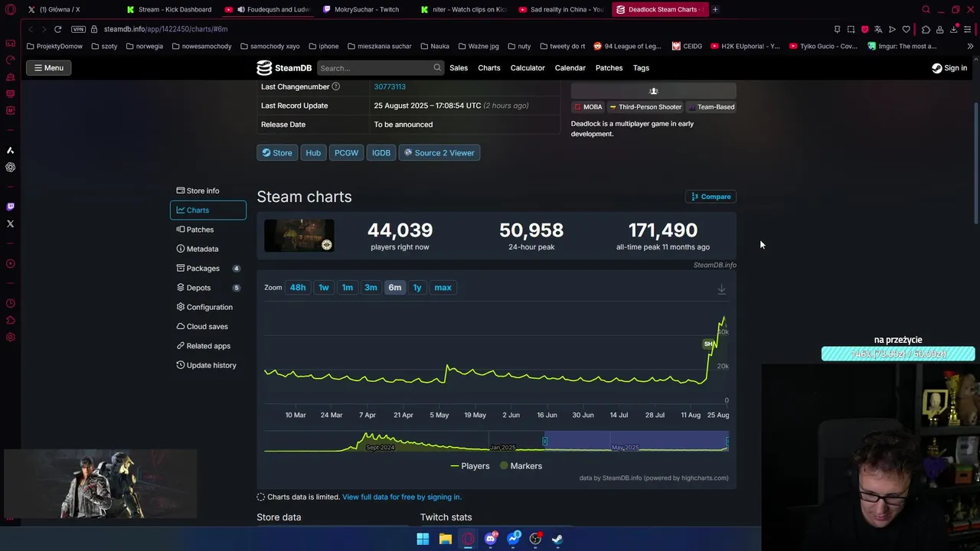The width and height of the screenshot is (980, 551).
Task: Set chart zoom to max
Action: coord(443,288)
